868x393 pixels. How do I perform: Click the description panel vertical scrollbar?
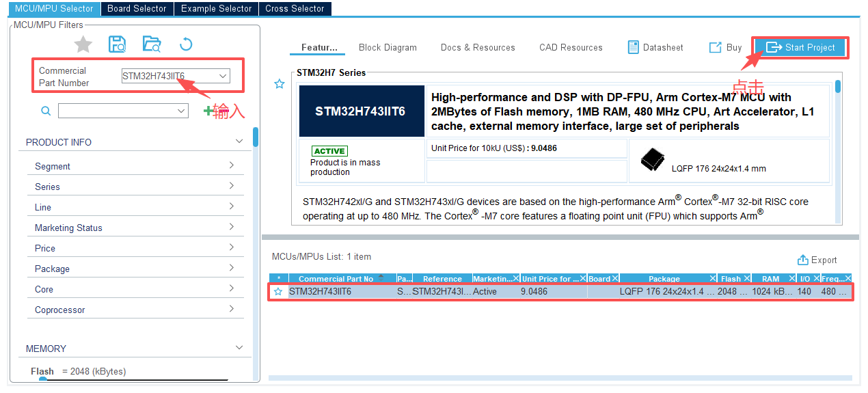[x=838, y=87]
